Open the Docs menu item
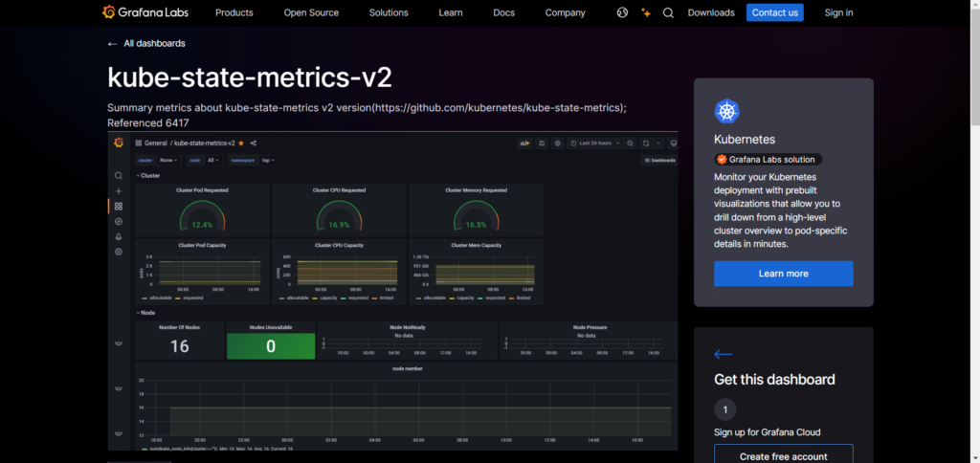Image resolution: width=980 pixels, height=463 pixels. click(x=503, y=12)
